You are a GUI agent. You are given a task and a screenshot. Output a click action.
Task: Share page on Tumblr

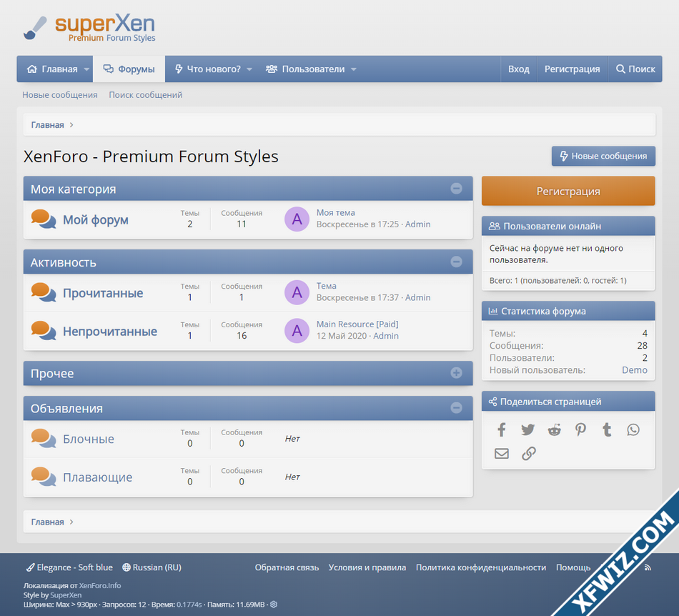[x=607, y=429]
